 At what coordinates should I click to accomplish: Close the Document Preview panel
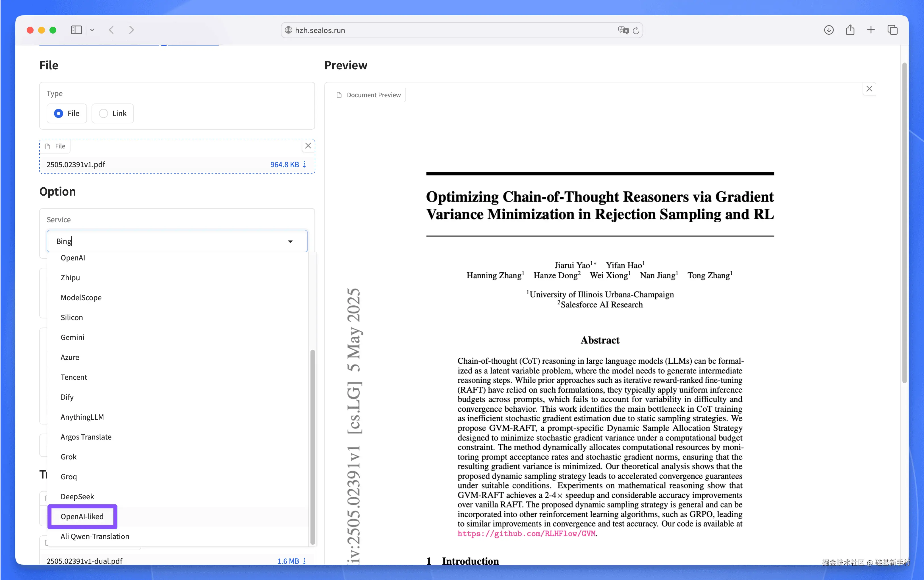point(869,89)
